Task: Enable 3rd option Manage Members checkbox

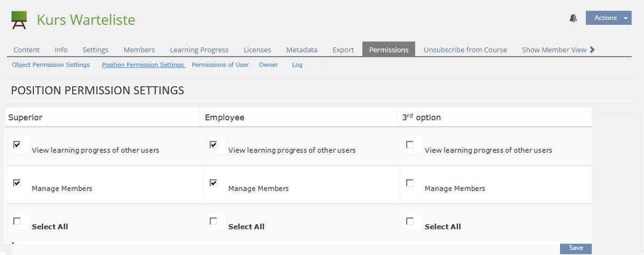Action: pyautogui.click(x=410, y=183)
